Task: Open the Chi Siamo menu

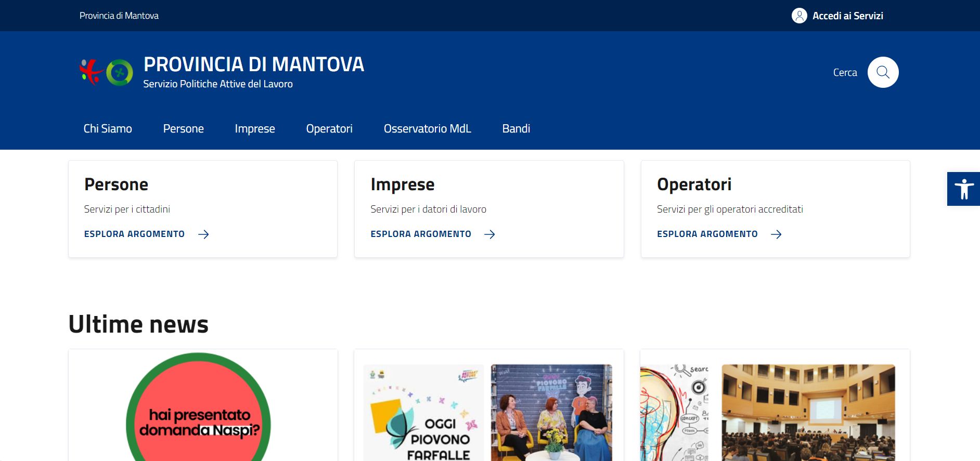Action: pyautogui.click(x=108, y=128)
